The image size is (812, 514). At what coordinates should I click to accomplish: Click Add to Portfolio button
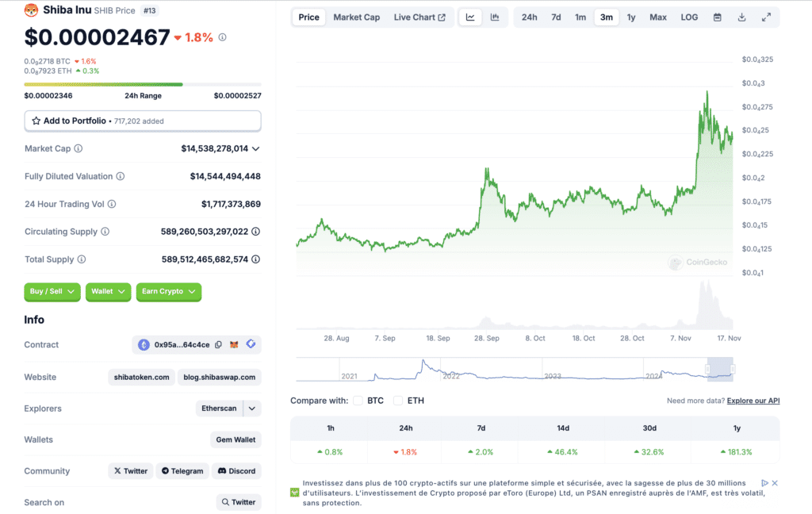[143, 121]
